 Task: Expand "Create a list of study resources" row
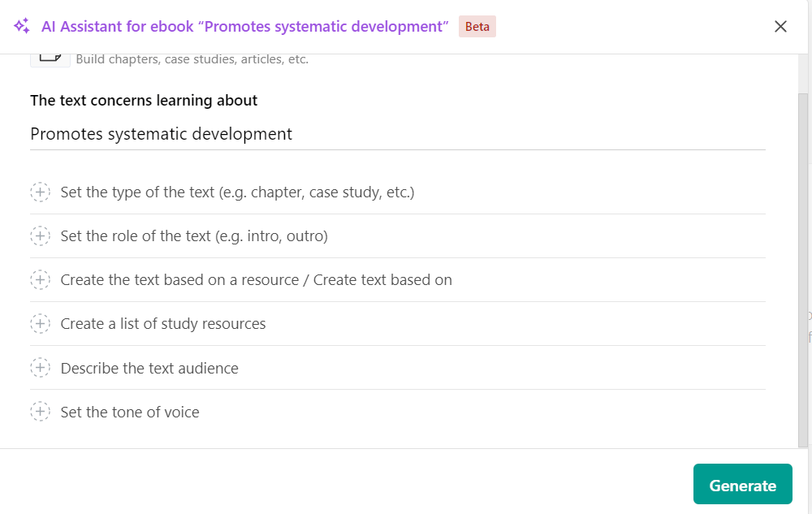coord(163,324)
